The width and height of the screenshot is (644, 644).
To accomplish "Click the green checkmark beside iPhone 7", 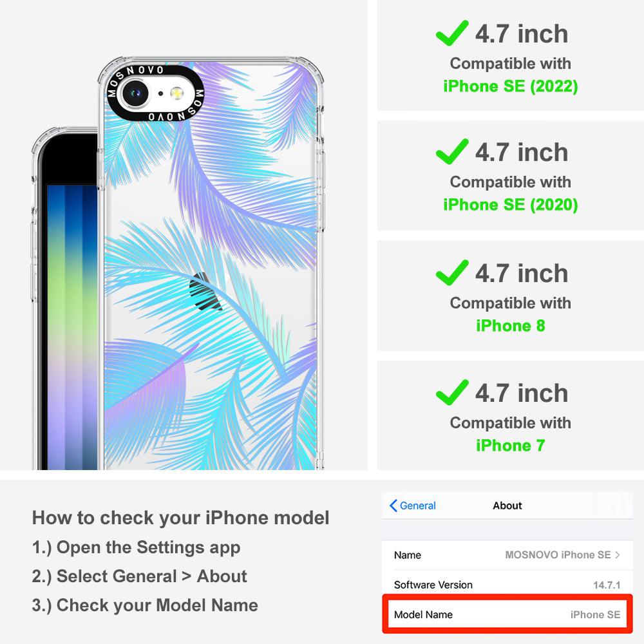I will coord(452,392).
